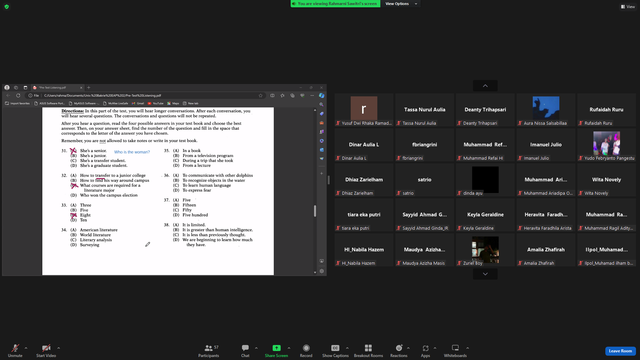Select Yudo Febryanto Pangestu's video tile

coord(606,145)
